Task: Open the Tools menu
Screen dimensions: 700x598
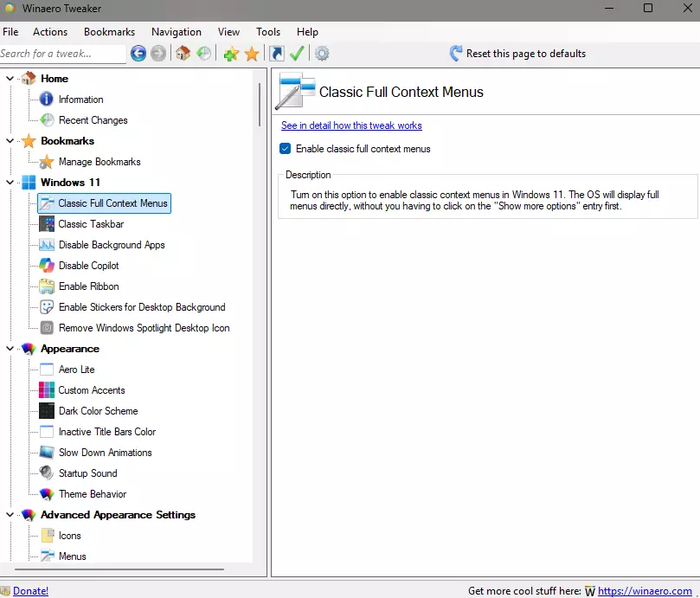Action: [268, 32]
